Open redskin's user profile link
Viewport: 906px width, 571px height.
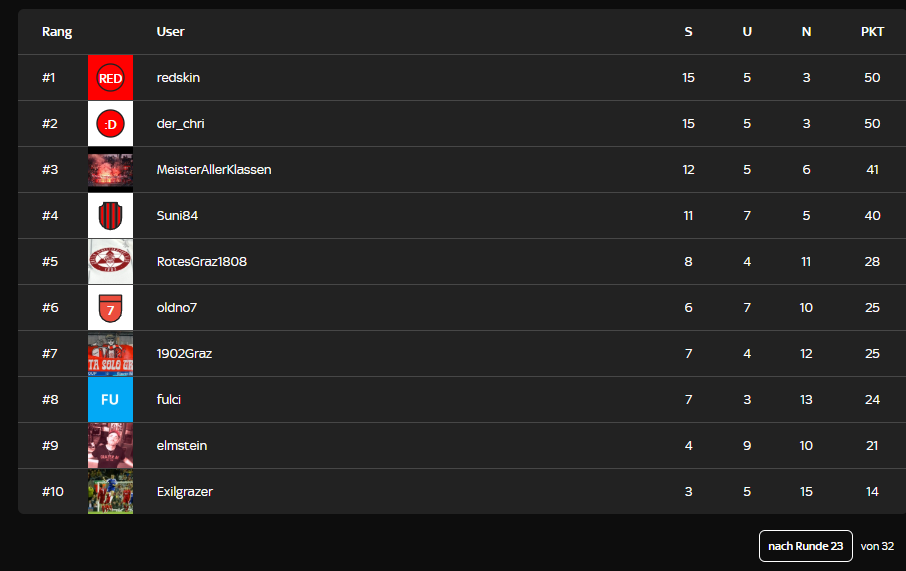[179, 78]
